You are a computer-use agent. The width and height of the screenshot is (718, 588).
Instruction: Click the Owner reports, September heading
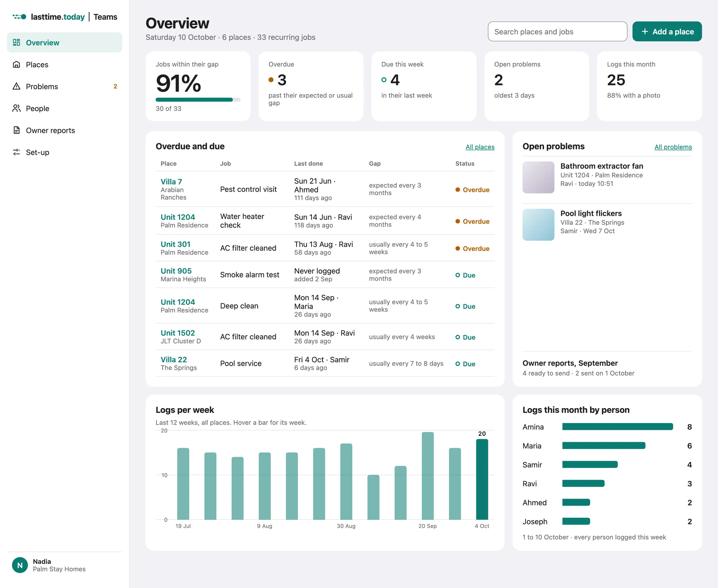pyautogui.click(x=570, y=363)
